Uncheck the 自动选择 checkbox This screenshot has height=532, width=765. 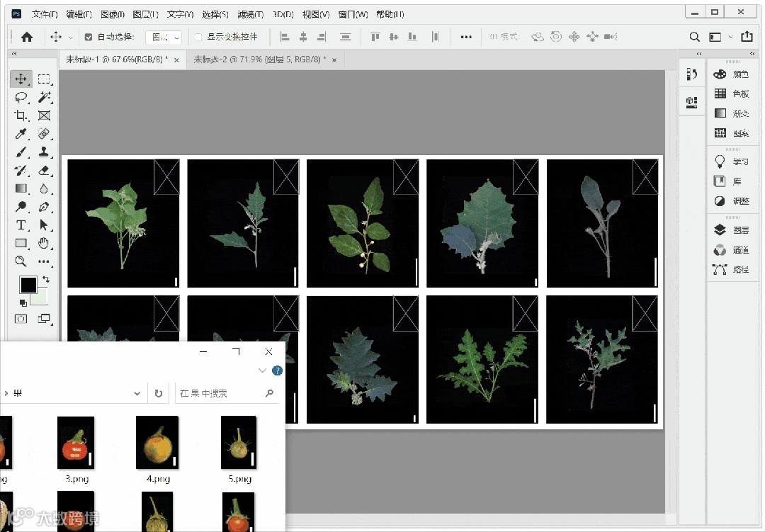[x=89, y=38]
